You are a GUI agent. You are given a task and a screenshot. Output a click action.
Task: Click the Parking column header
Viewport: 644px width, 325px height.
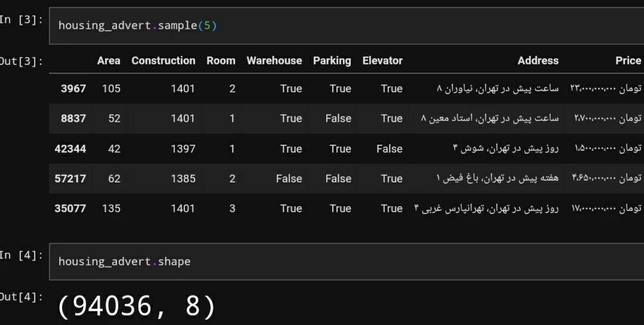tap(332, 61)
